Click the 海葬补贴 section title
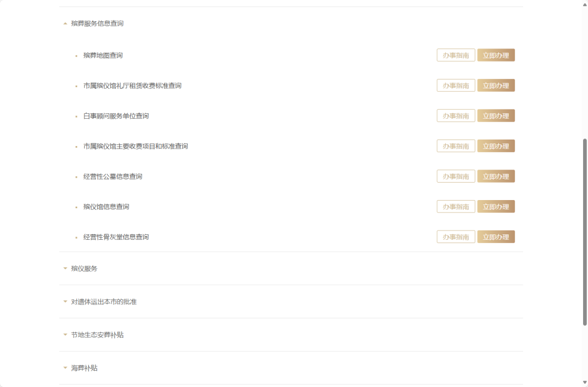This screenshot has width=588, height=387. click(84, 368)
